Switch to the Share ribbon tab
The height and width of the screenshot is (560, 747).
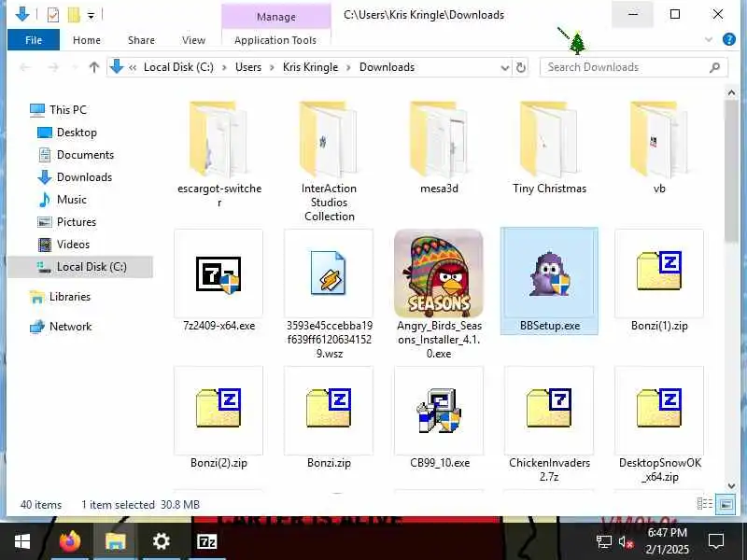(141, 40)
